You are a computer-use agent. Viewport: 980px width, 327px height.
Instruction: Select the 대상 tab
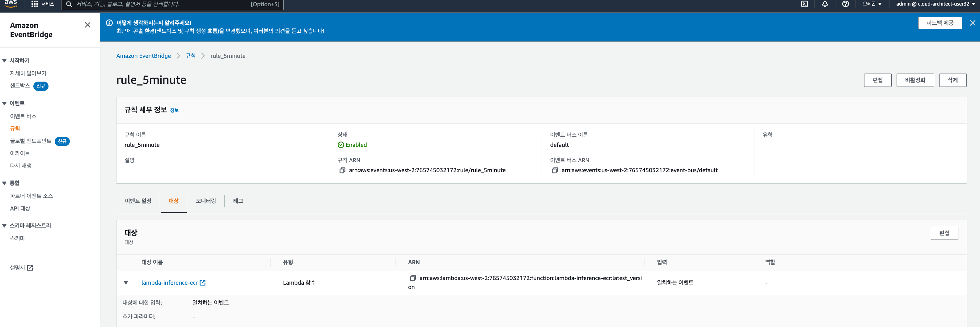click(174, 201)
